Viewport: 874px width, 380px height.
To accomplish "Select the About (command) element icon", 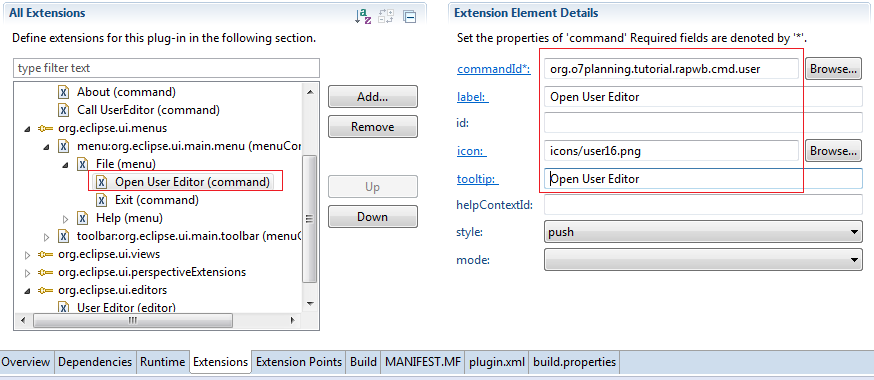I will [64, 91].
